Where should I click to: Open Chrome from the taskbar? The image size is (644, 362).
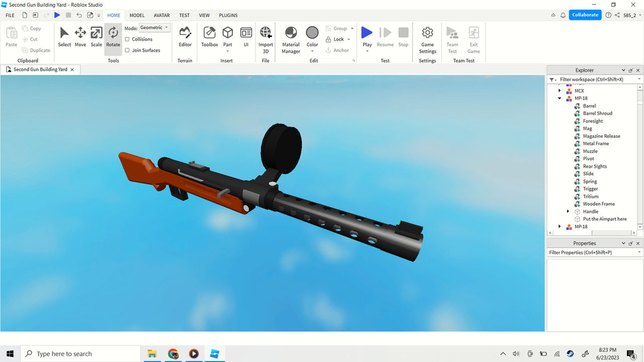(x=173, y=353)
